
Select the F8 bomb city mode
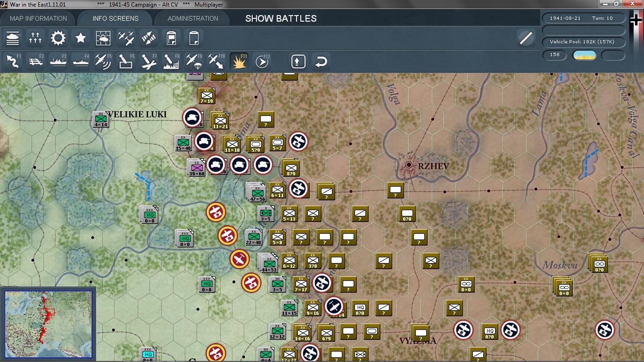click(171, 61)
